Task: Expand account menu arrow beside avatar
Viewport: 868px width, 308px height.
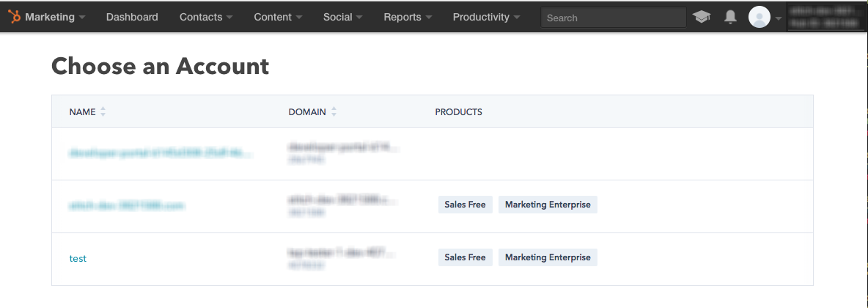Action: coord(779,18)
